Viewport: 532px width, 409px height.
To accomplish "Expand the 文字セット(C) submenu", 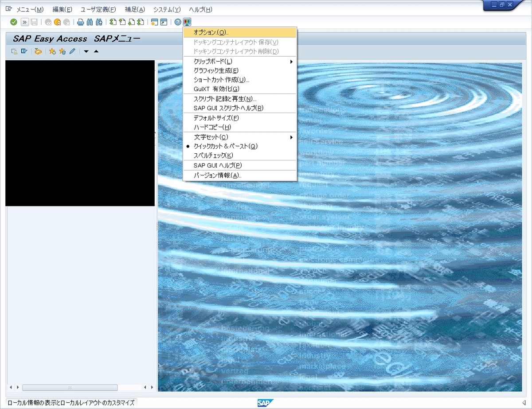I will [240, 137].
